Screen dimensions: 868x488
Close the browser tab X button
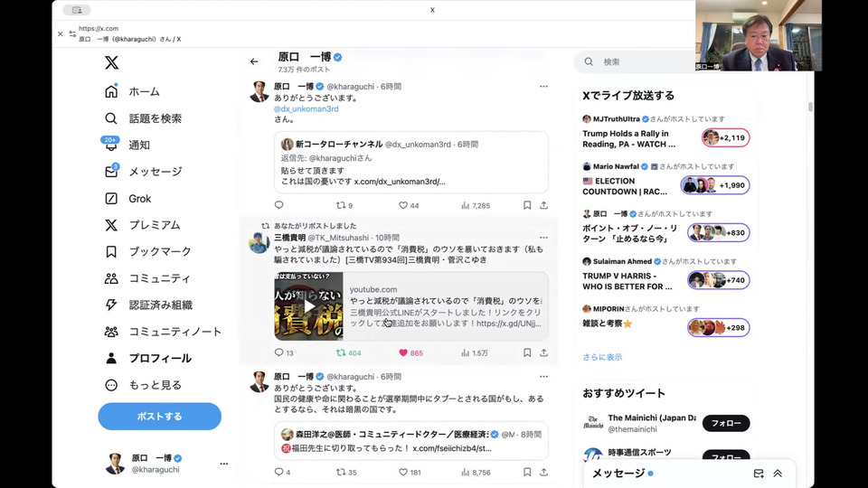[61, 33]
